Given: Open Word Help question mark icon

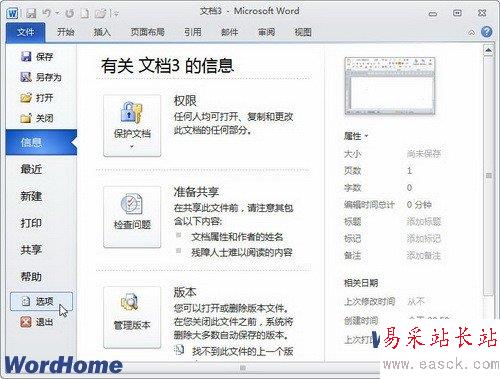Looking at the screenshot, I should pyautogui.click(x=486, y=32).
